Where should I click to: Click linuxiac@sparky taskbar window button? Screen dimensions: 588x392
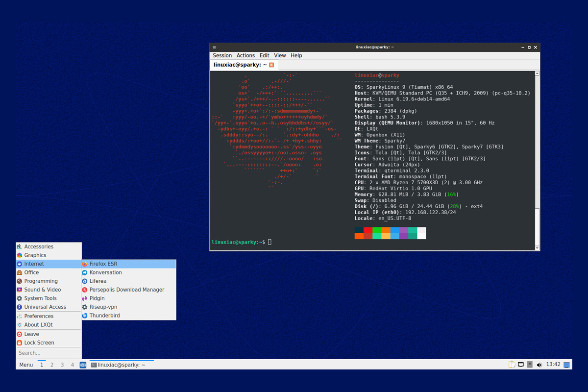click(122, 365)
